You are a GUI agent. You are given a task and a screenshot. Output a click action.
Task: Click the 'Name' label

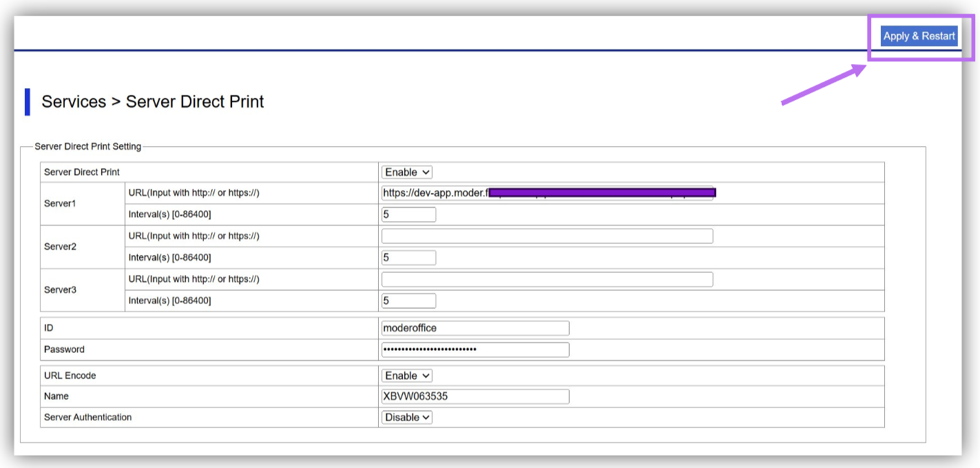point(56,396)
